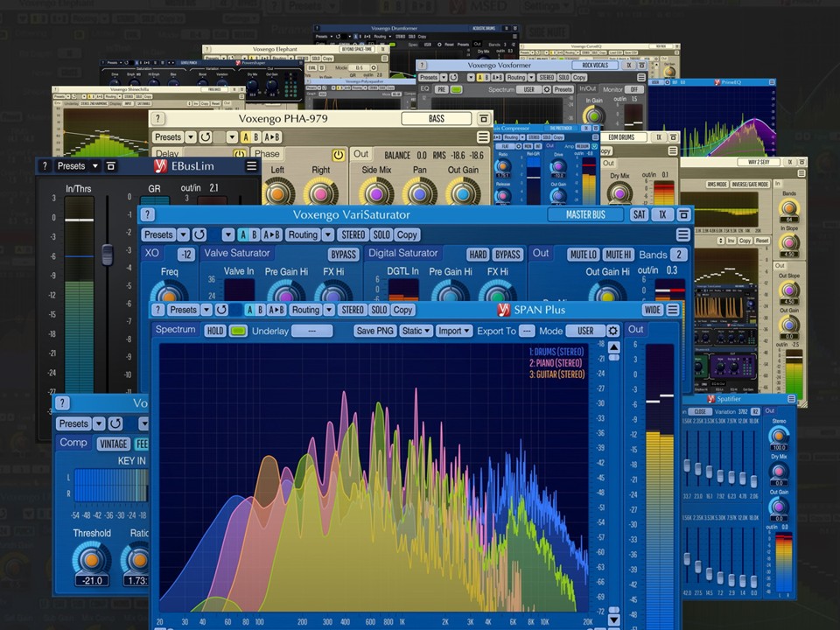The height and width of the screenshot is (630, 840).
Task: Click the MASTER BUS name field in VariSaturator
Action: (585, 215)
